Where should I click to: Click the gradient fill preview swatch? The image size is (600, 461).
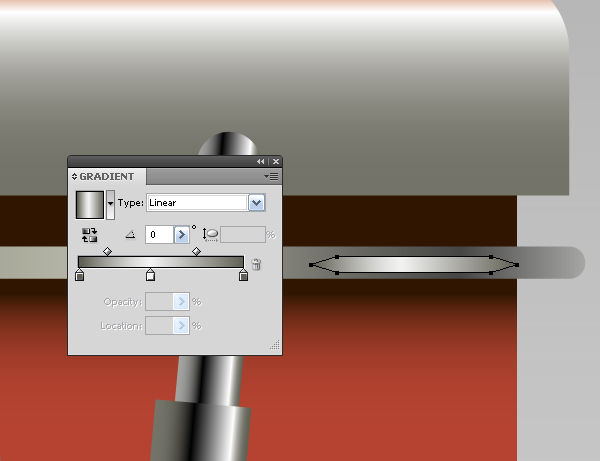point(90,205)
